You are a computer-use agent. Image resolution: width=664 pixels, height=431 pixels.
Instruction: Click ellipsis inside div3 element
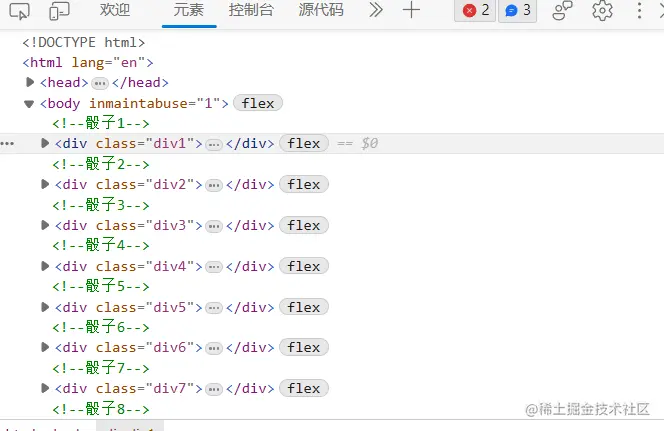click(214, 227)
